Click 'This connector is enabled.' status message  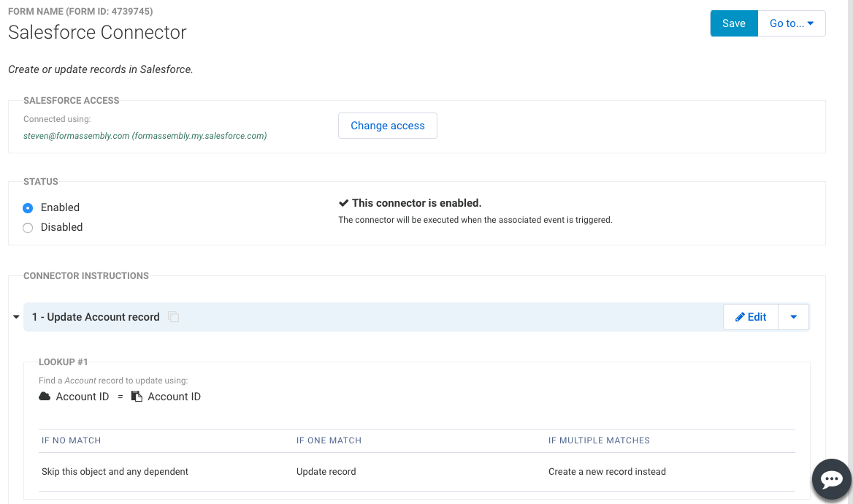[x=417, y=203]
